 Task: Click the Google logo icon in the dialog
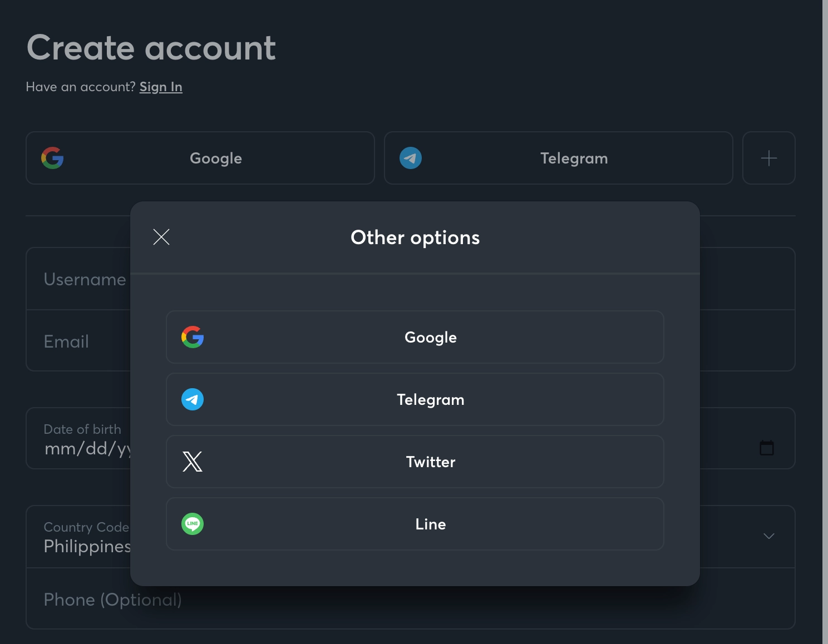193,337
